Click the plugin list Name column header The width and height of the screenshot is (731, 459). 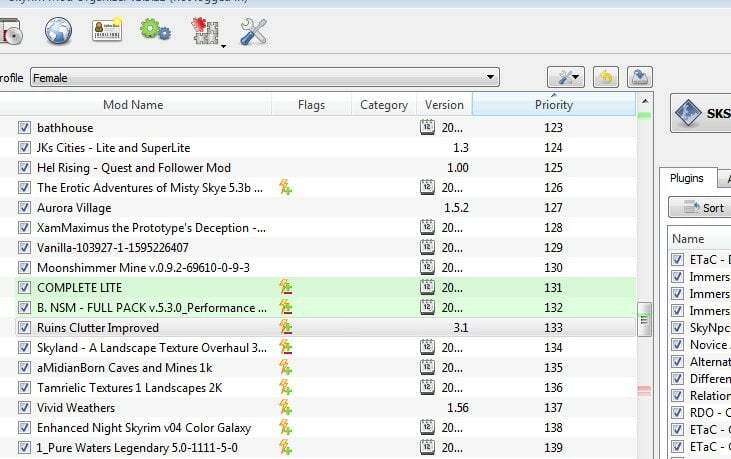click(699, 239)
